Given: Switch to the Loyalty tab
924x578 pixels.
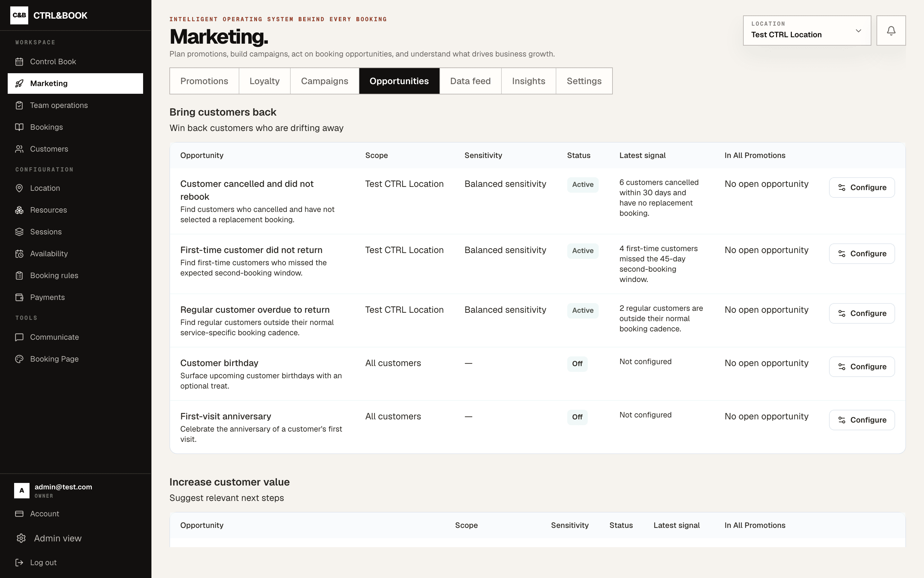Looking at the screenshot, I should tap(265, 81).
